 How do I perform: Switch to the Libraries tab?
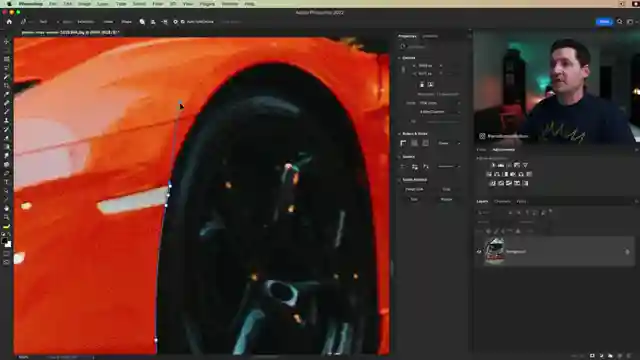pyautogui.click(x=430, y=36)
